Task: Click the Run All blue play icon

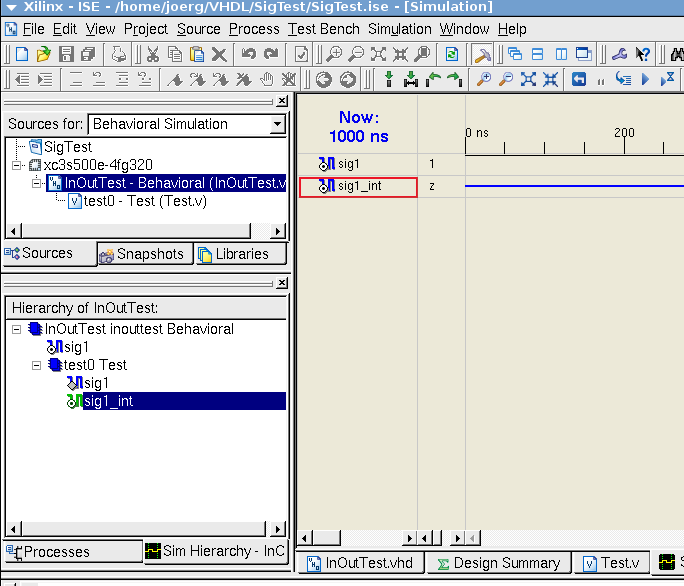Action: point(646,79)
